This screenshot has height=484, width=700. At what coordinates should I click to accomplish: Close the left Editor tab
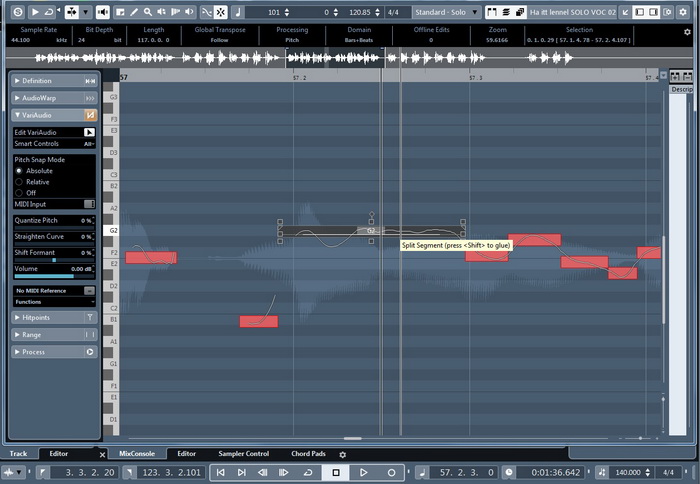tap(102, 455)
